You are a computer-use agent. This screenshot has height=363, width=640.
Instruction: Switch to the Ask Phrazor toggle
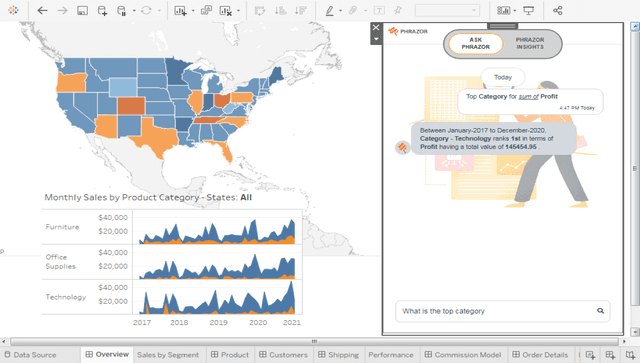click(x=476, y=43)
